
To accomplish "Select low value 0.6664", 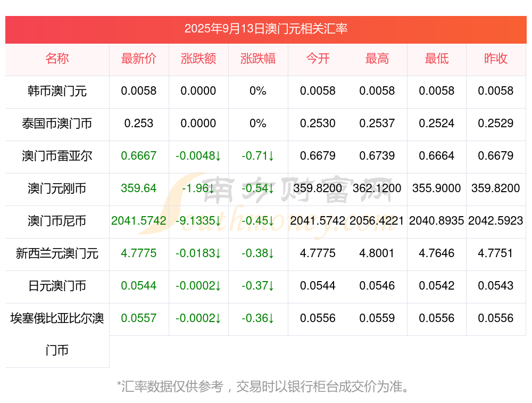I will click(437, 156).
